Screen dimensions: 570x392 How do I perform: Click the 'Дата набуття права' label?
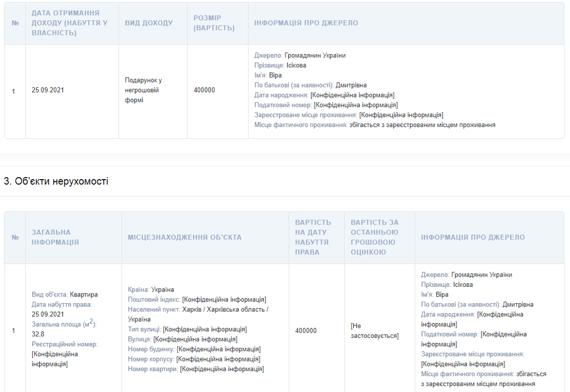62,304
